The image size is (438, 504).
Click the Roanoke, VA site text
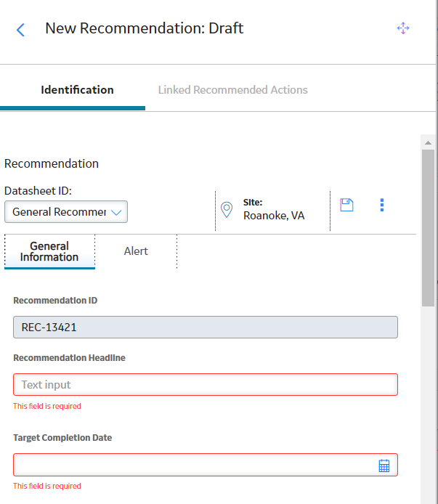(x=274, y=216)
